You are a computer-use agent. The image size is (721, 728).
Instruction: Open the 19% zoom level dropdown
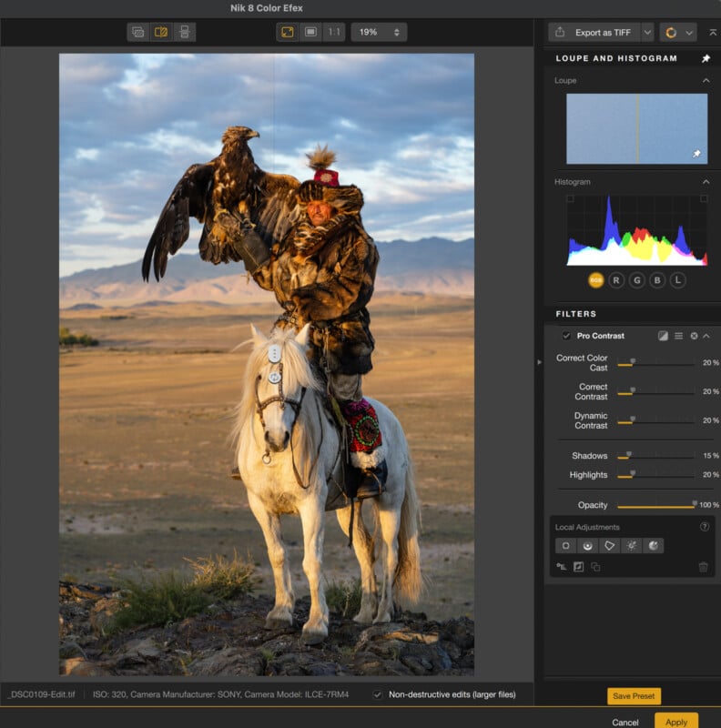coord(378,32)
